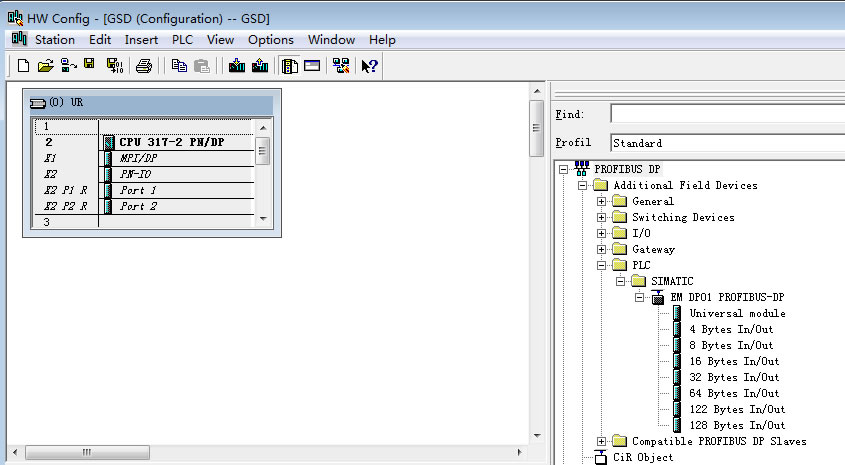The width and height of the screenshot is (845, 465).
Task: Select rack slot 1 row
Action: click(144, 127)
